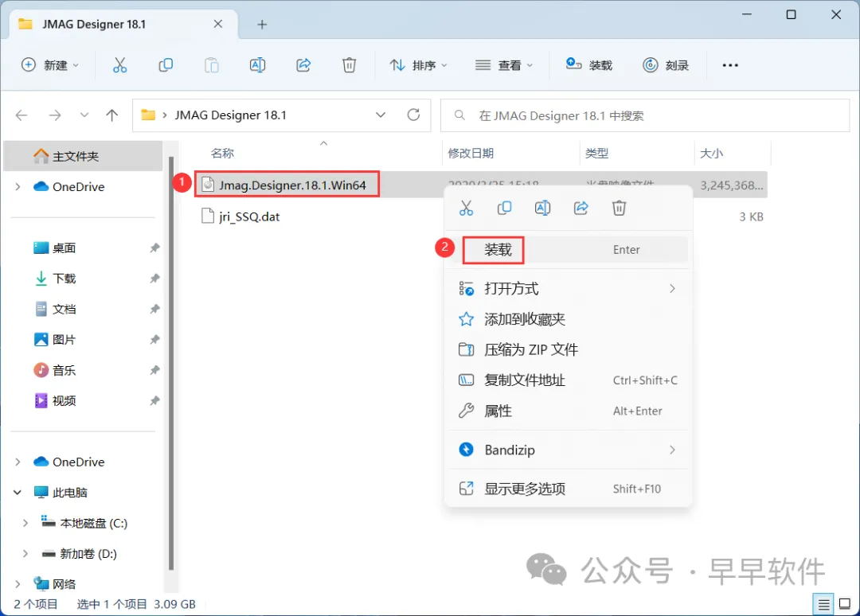Viewport: 860px width, 616px height.
Task: Expand the 网络 tree node
Action: pyautogui.click(x=18, y=584)
